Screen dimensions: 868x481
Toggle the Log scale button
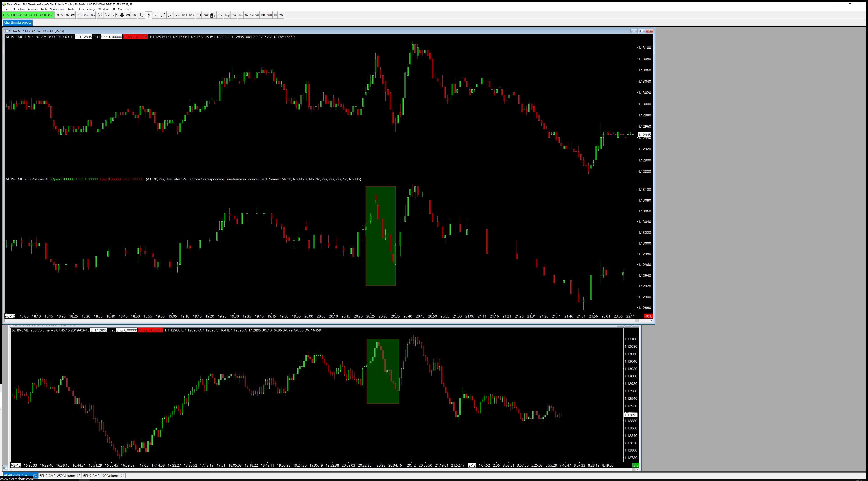coord(227,15)
